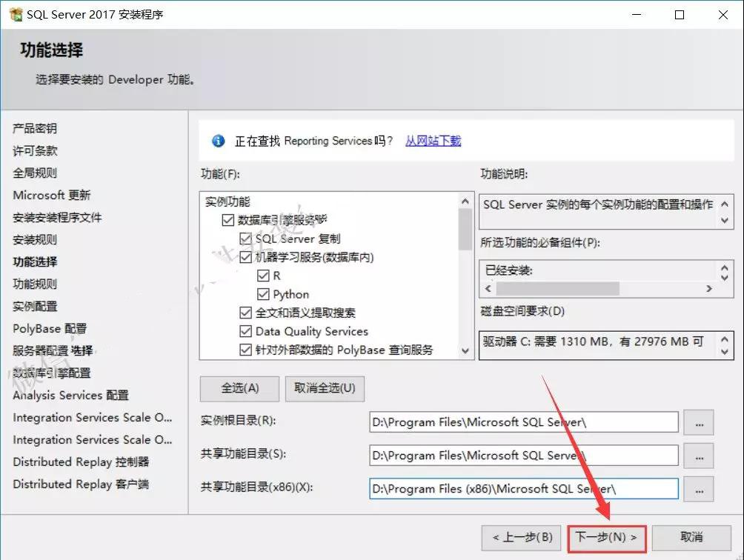Image resolution: width=744 pixels, height=560 pixels.
Task: Select 全局规则 step in sidebar
Action: point(35,173)
